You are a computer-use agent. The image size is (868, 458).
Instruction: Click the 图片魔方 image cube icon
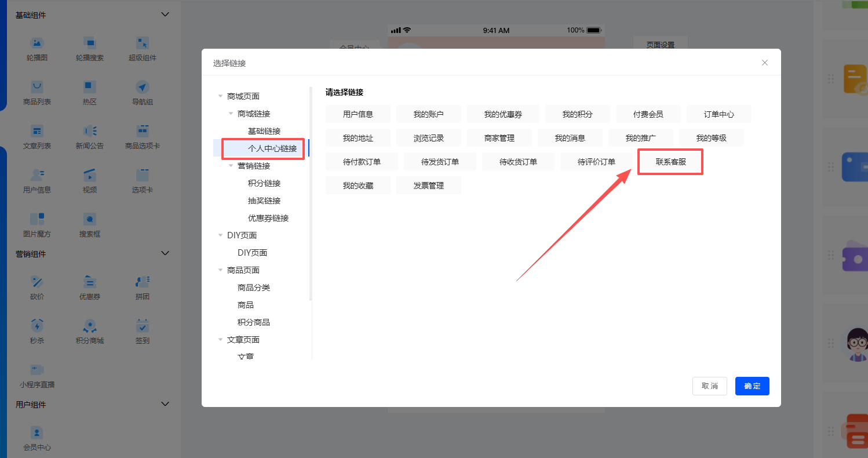[37, 219]
